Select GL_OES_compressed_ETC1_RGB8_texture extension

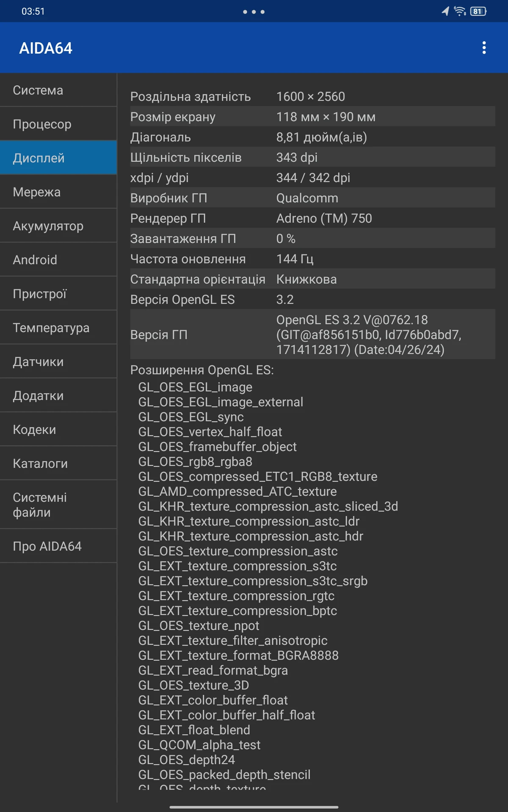tap(258, 476)
